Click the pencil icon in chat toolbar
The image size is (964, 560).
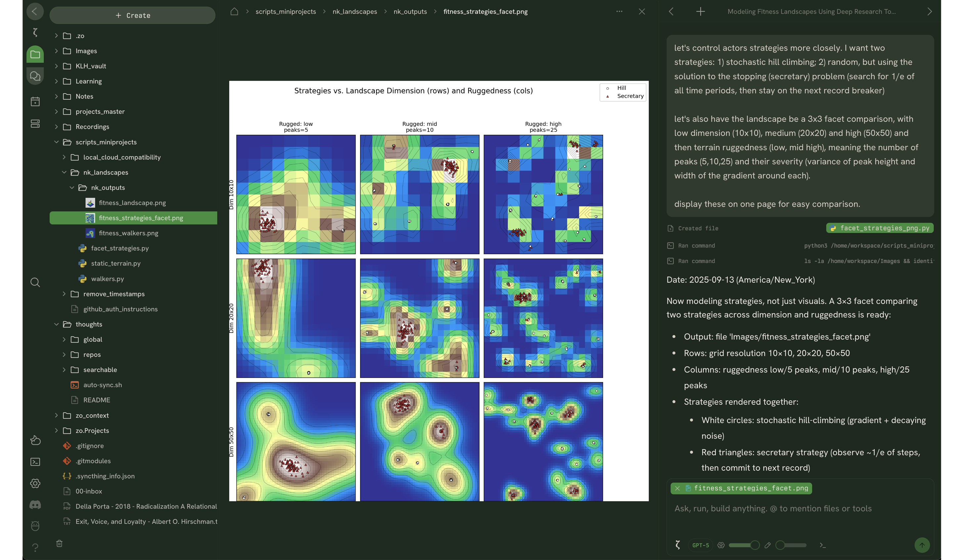pos(767,545)
